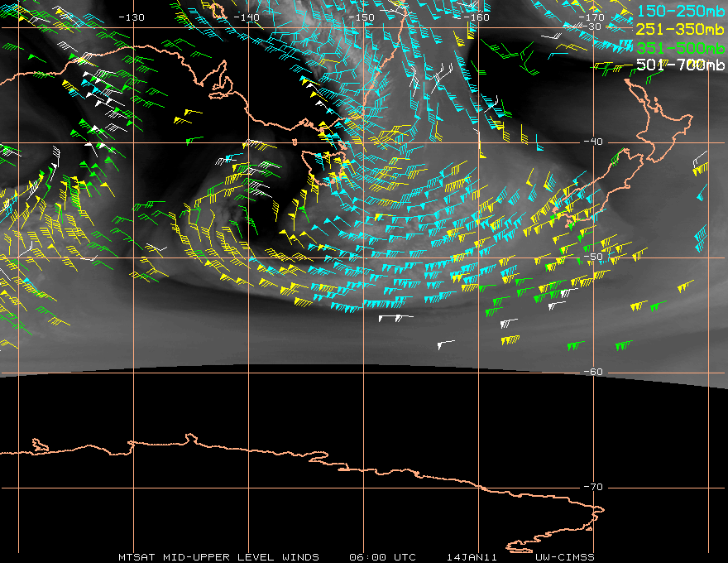Click the -50 latitude label
This screenshot has height=563, width=728.
tap(593, 257)
